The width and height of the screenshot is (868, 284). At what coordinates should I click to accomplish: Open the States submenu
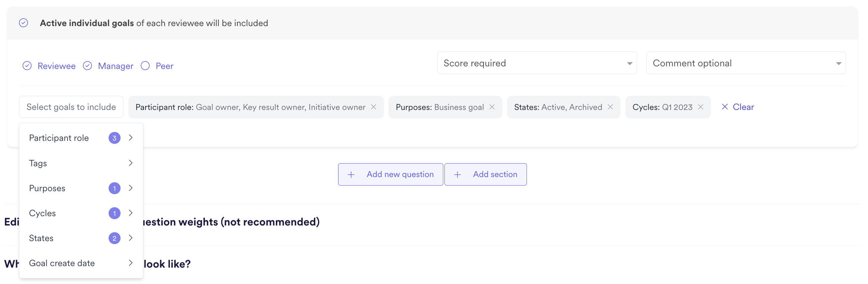pyautogui.click(x=81, y=238)
